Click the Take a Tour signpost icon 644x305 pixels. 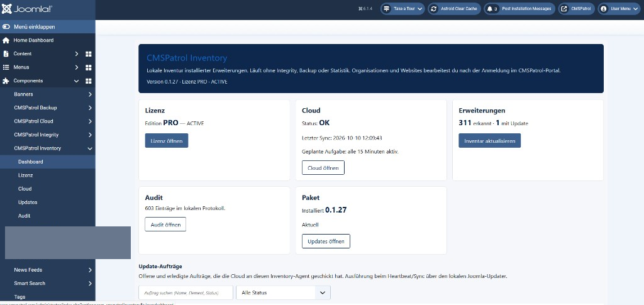387,9
